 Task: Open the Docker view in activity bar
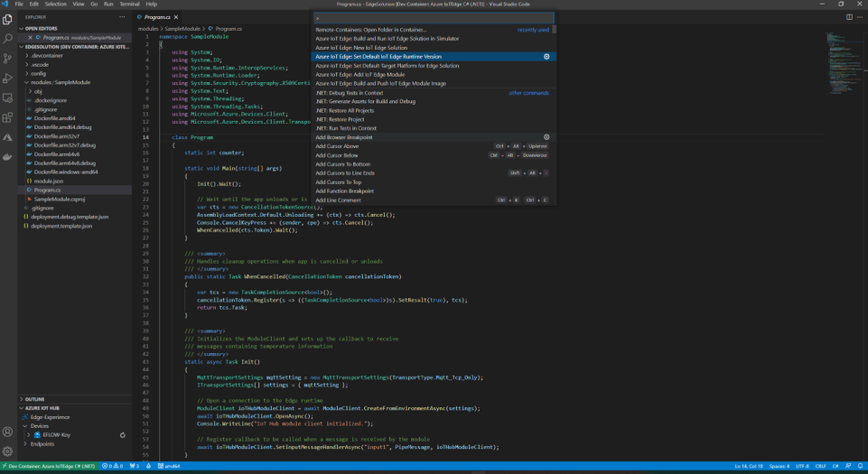(x=8, y=156)
